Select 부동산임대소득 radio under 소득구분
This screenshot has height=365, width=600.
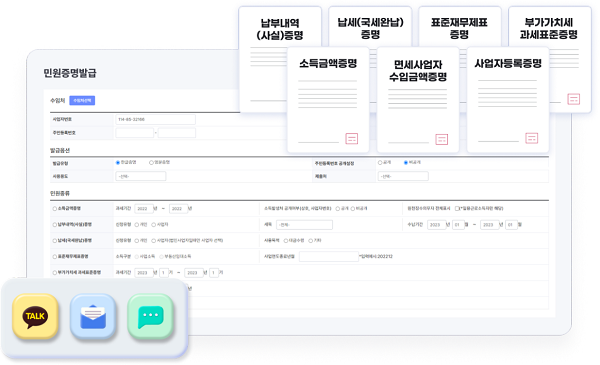(x=161, y=257)
